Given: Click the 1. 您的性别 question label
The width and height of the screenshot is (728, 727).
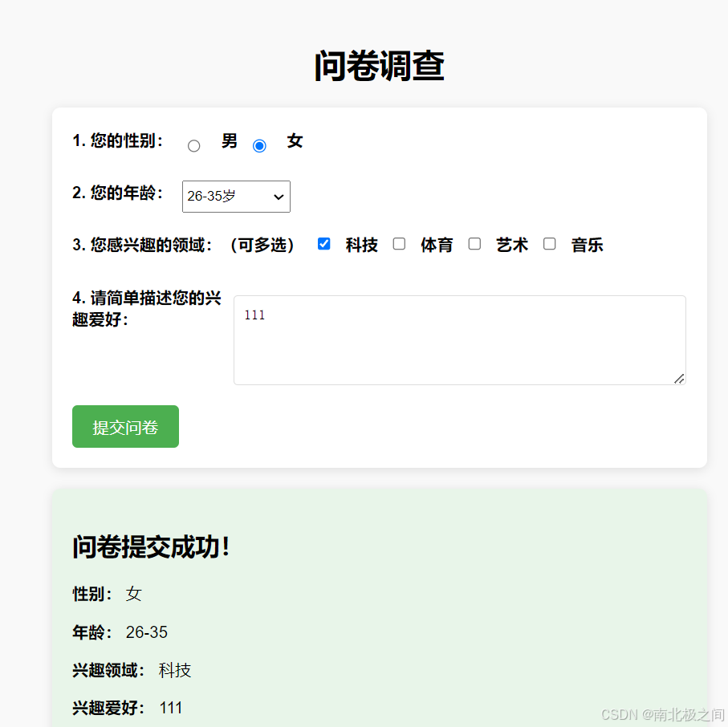Looking at the screenshot, I should (118, 140).
